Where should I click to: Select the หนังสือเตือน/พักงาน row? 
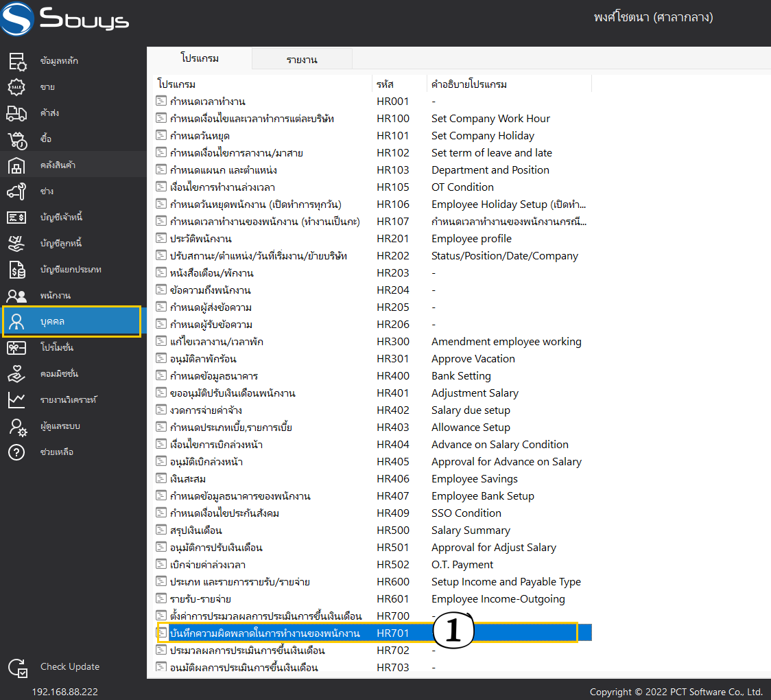pyautogui.click(x=373, y=273)
